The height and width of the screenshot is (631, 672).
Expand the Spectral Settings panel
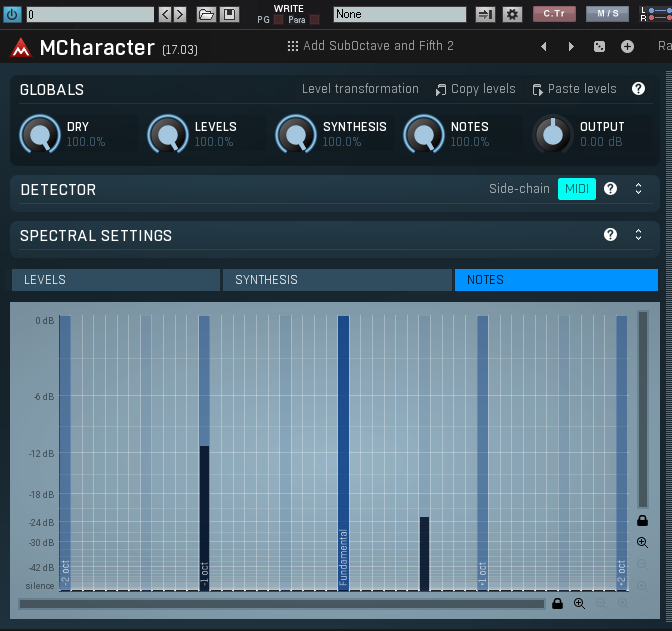tap(639, 234)
